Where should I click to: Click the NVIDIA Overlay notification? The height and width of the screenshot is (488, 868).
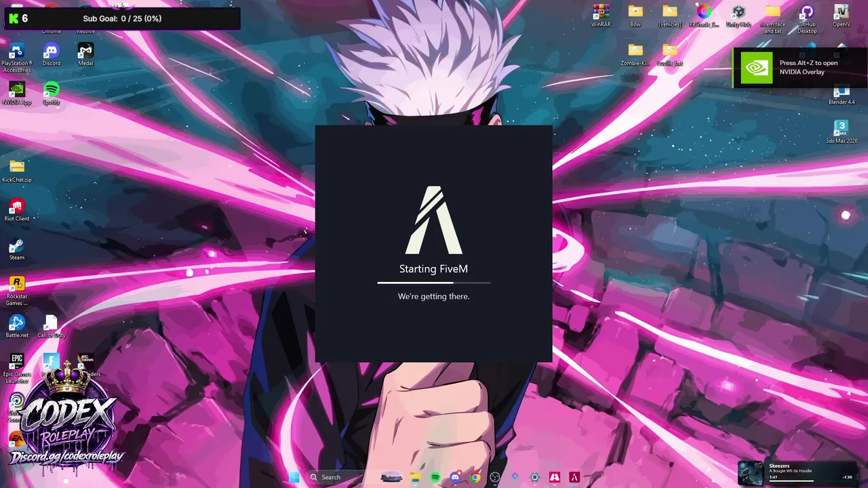[x=800, y=68]
